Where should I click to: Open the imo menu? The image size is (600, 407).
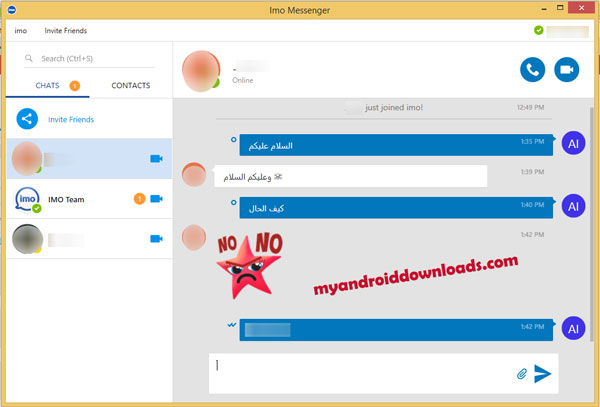pyautogui.click(x=21, y=31)
